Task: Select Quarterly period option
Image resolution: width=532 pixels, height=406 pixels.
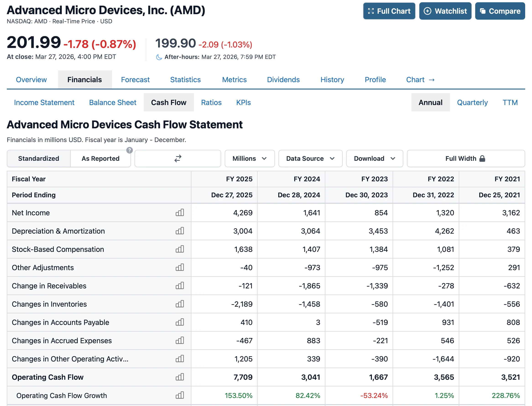Action: point(472,103)
